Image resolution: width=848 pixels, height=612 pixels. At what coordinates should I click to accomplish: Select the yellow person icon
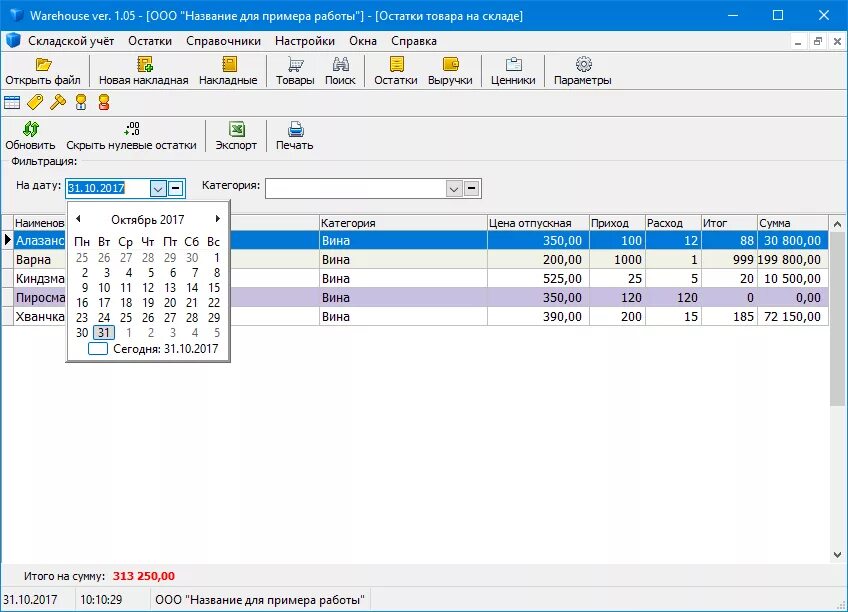(81, 102)
